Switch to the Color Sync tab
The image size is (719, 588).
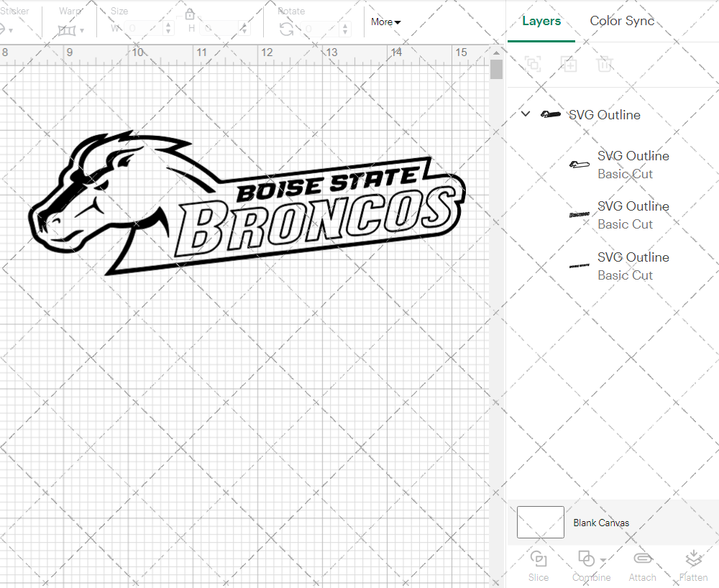[622, 21]
